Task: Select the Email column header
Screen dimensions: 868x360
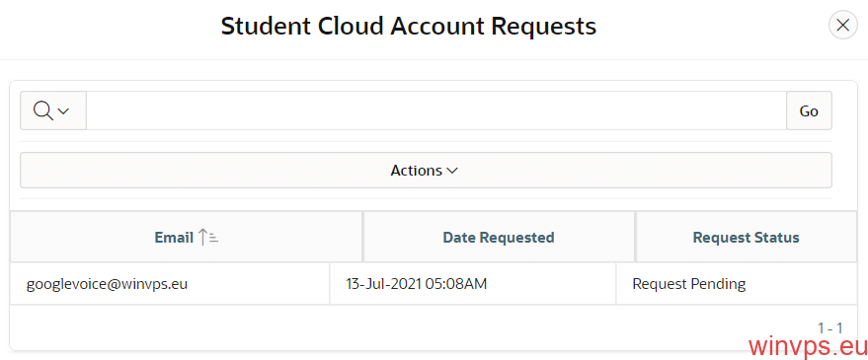Action: (186, 238)
